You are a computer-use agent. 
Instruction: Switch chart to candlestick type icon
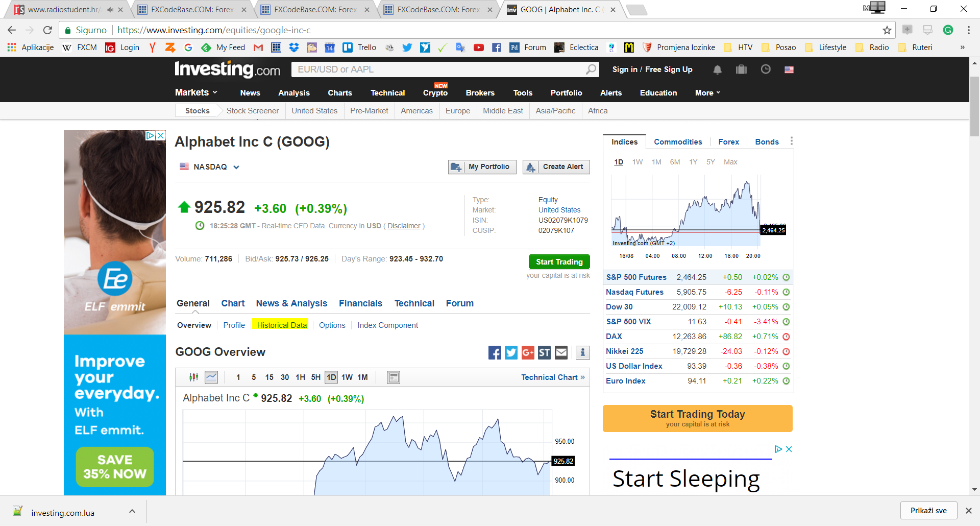[194, 377]
